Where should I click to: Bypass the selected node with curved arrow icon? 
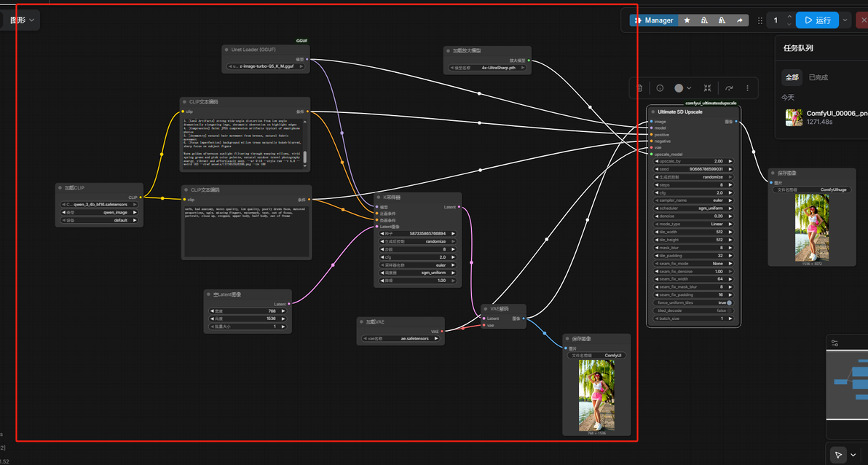tap(729, 88)
